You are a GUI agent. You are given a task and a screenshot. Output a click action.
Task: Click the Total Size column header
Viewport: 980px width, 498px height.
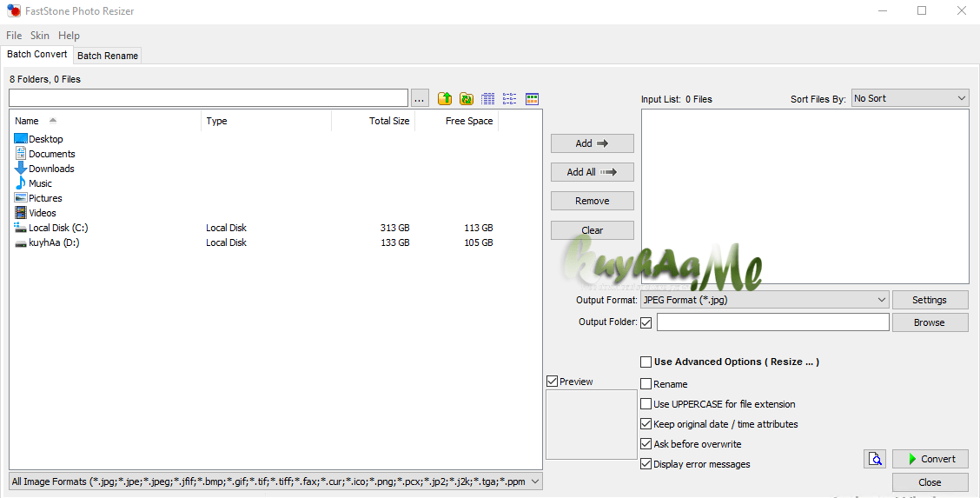tap(373, 121)
